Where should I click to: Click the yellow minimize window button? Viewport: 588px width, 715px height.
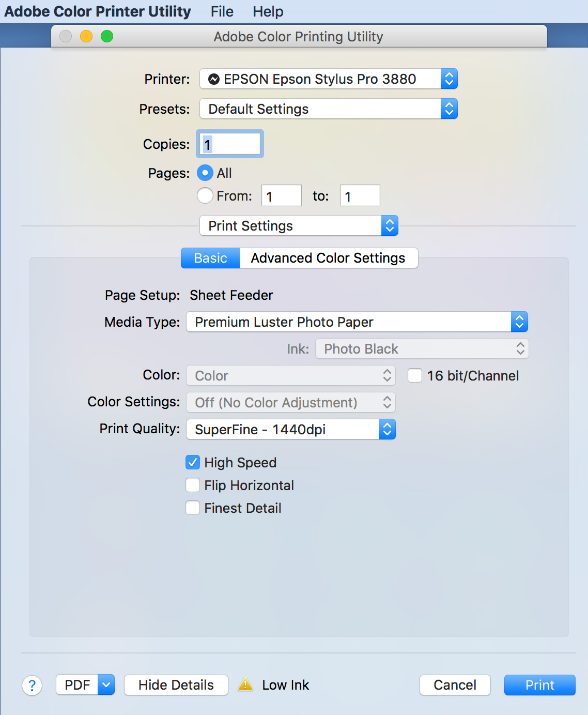[86, 36]
